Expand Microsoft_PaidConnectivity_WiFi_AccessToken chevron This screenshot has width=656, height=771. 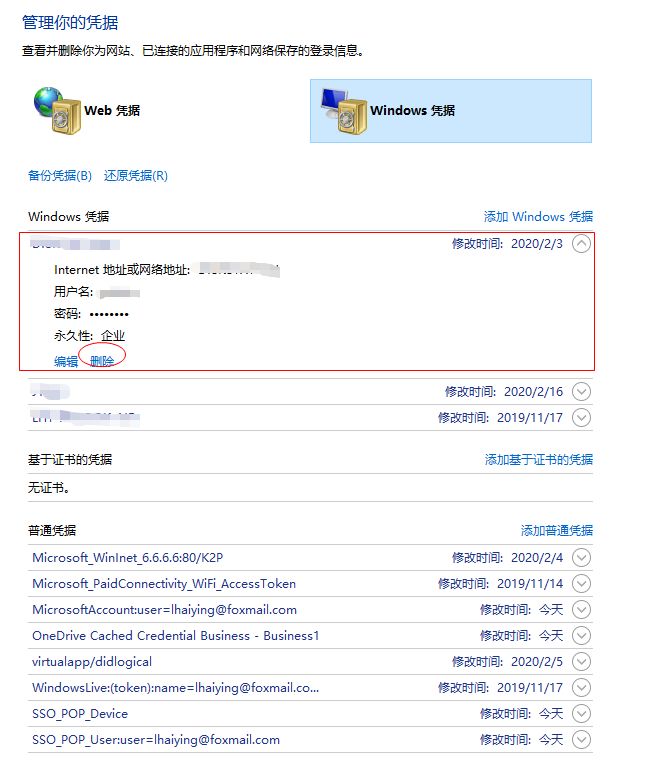point(581,584)
